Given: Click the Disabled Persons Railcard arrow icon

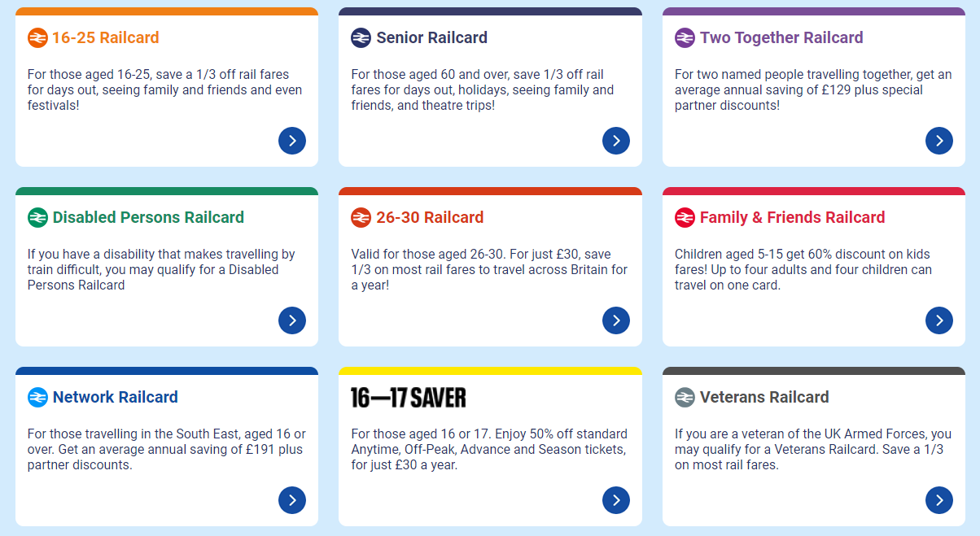Looking at the screenshot, I should [292, 320].
